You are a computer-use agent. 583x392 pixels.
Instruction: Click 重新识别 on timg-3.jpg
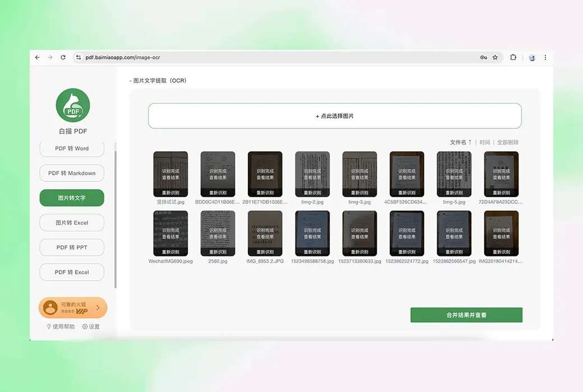pyautogui.click(x=359, y=193)
